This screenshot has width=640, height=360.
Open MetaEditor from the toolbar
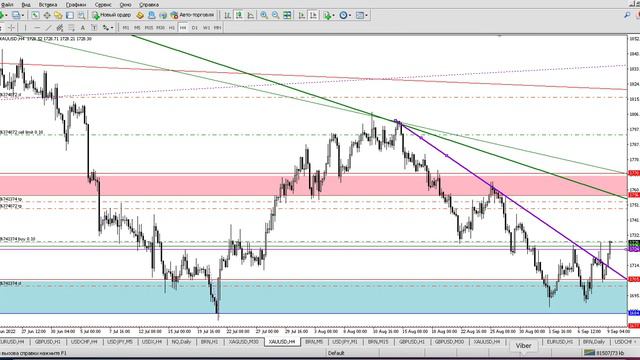(140, 15)
